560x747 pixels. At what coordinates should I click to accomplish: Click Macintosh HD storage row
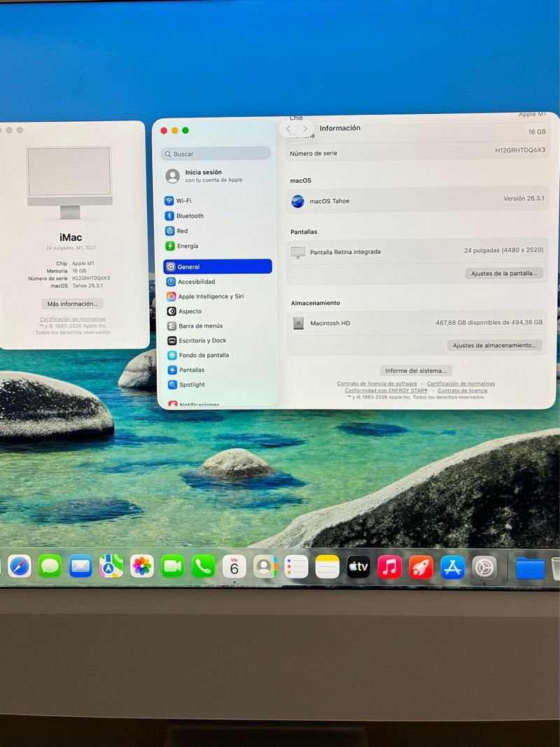pyautogui.click(x=417, y=323)
